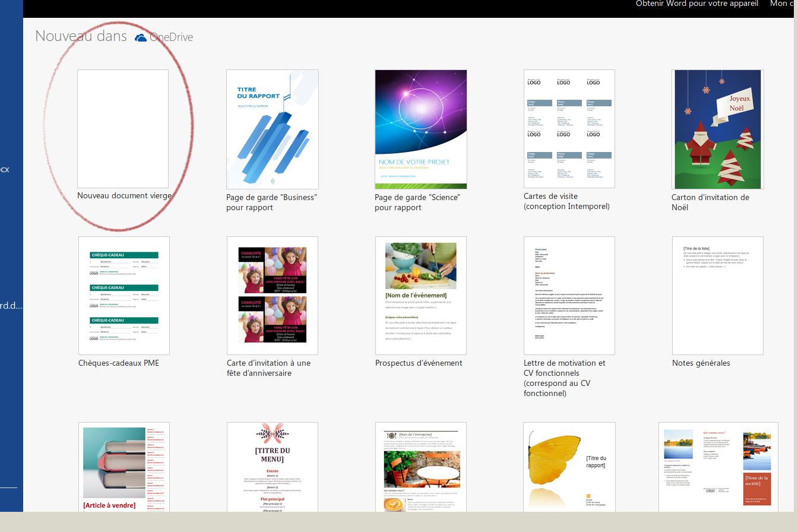The width and height of the screenshot is (798, 532).
Task: Open the OneDrive text link
Action: pos(171,37)
